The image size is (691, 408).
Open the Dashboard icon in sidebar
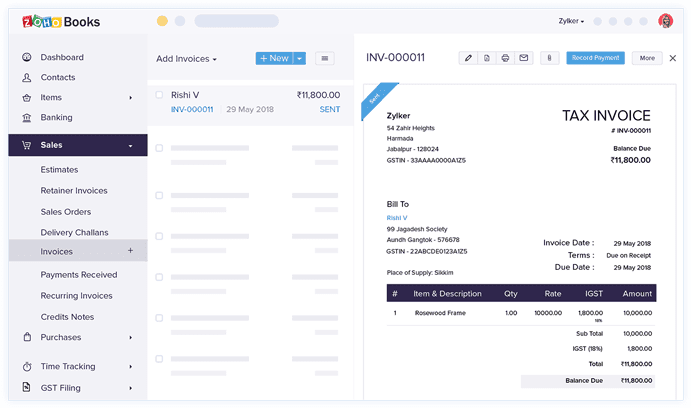click(27, 57)
